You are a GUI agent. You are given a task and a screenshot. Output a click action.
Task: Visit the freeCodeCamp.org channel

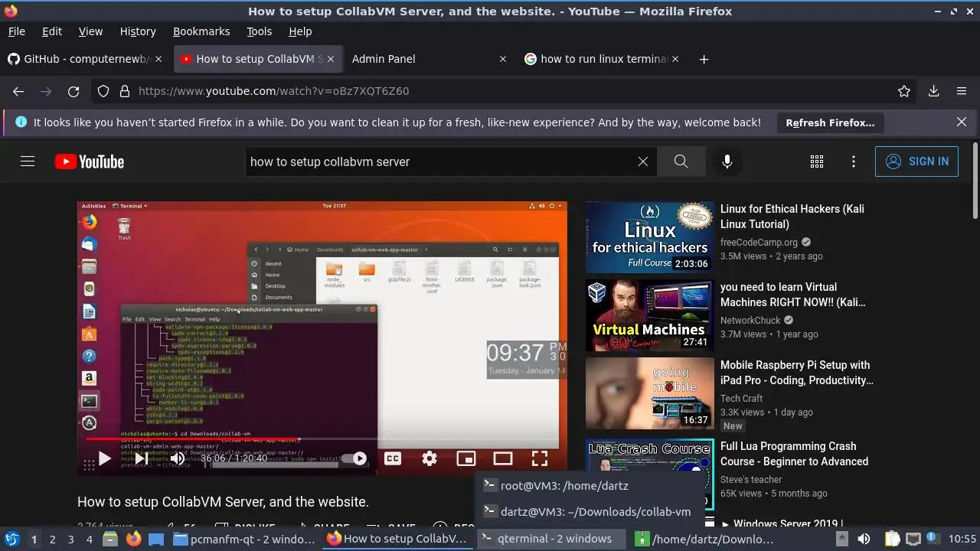759,242
